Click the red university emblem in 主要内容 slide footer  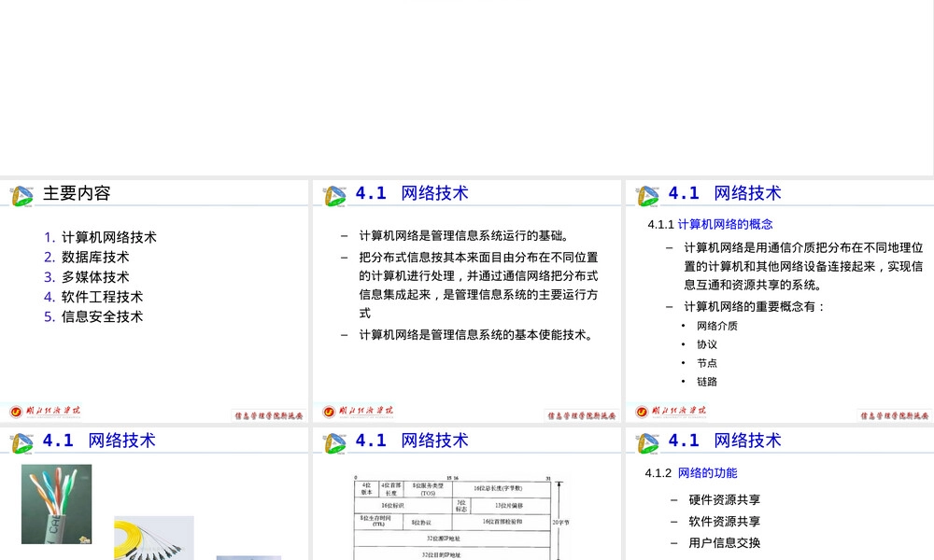pyautogui.click(x=16, y=412)
